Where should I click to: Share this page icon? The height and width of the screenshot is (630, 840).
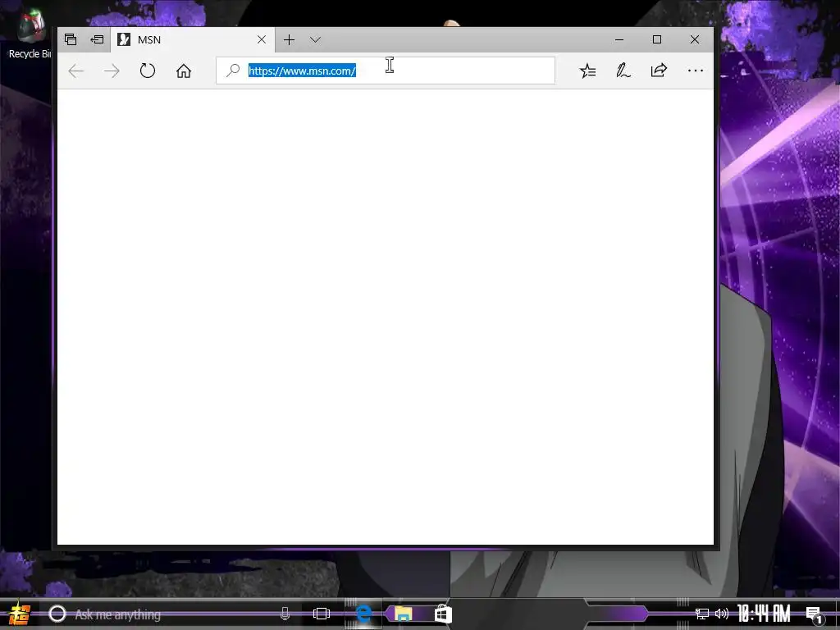(659, 71)
